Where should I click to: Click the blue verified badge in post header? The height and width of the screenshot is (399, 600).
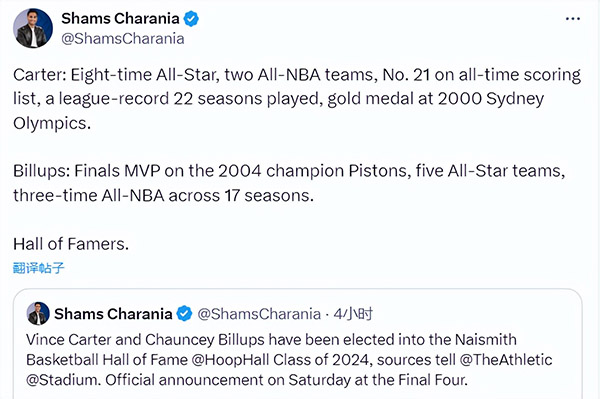191,19
